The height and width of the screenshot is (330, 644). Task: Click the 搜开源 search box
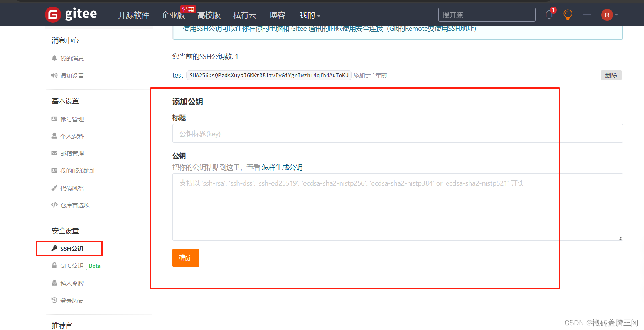487,15
